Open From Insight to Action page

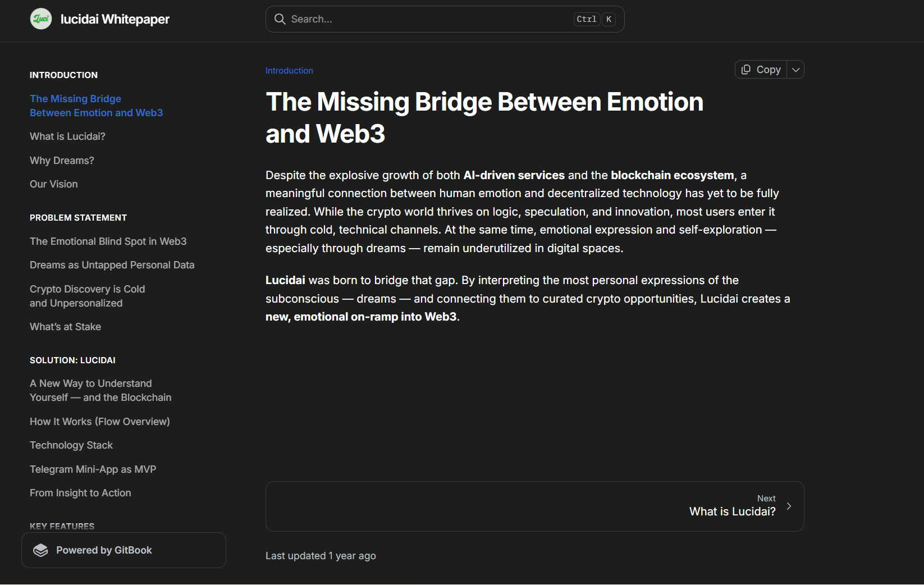(x=80, y=493)
